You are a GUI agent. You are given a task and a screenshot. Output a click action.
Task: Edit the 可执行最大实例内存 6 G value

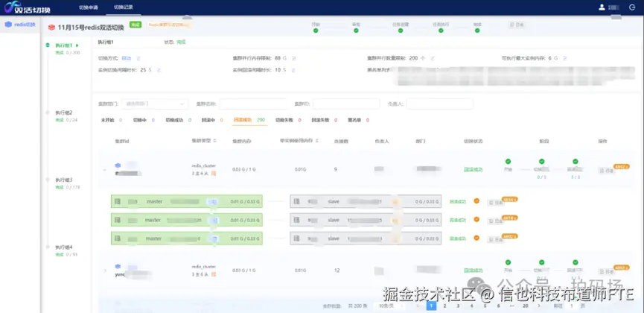(565, 58)
